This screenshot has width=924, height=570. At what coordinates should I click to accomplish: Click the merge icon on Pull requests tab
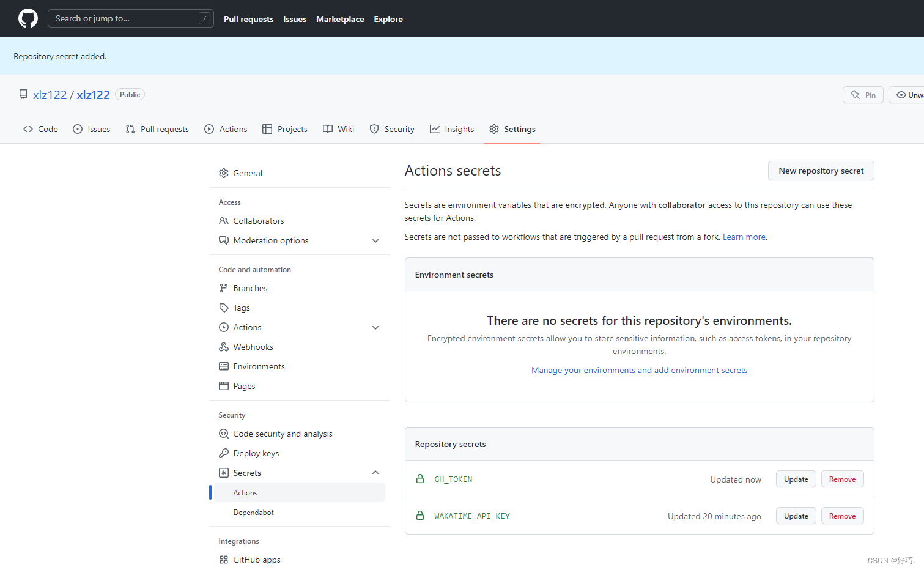point(130,129)
